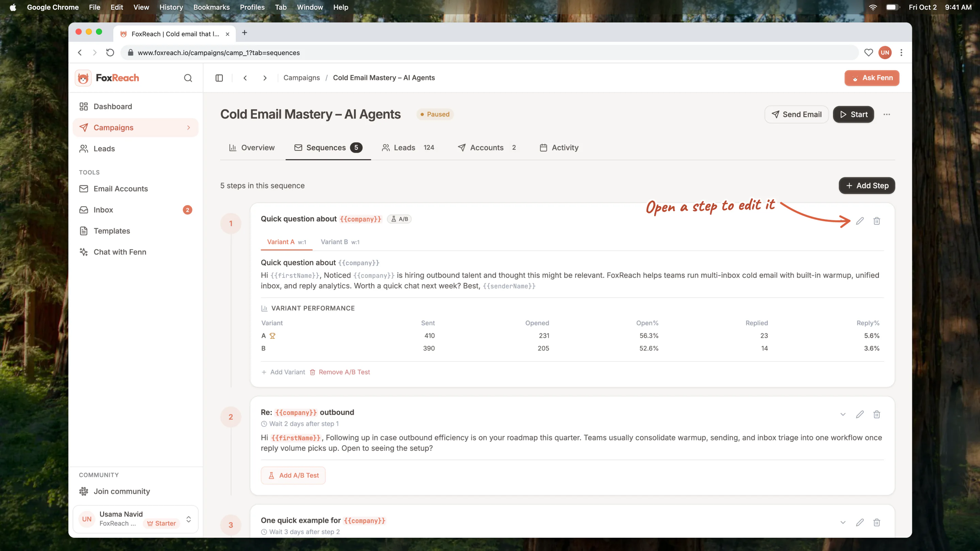The width and height of the screenshot is (980, 551).
Task: Click the Start campaign button
Action: (x=853, y=115)
